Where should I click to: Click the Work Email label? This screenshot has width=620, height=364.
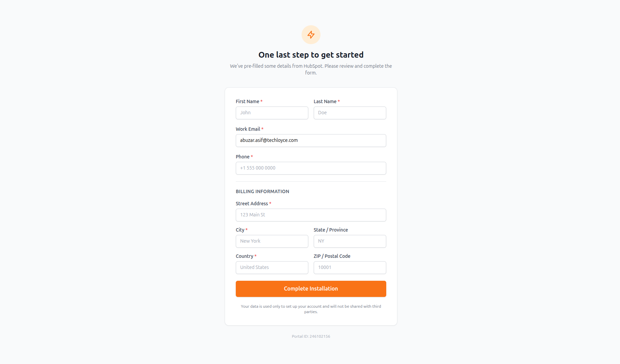pos(248,129)
